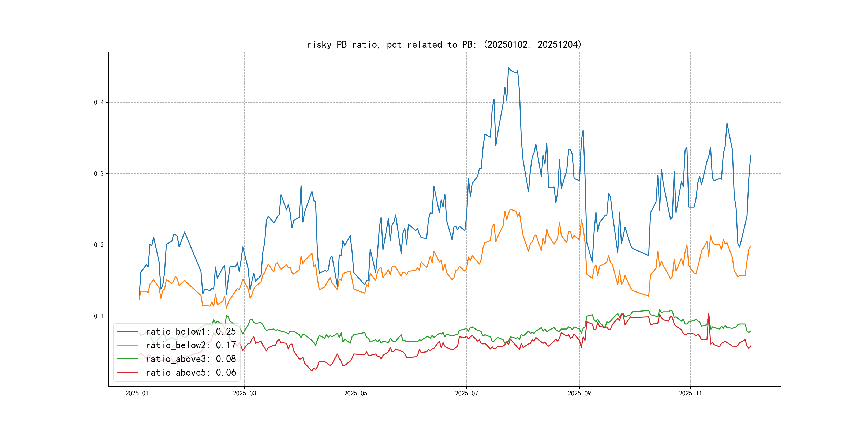Viewport: 868px width, 434px height.
Task: Click the 0.3 y-axis tick label
Action: click(99, 174)
